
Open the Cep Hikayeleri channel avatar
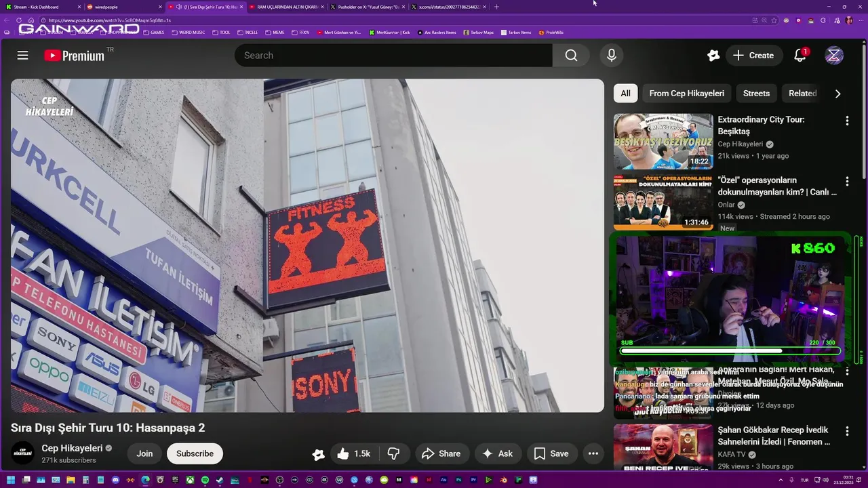(23, 453)
